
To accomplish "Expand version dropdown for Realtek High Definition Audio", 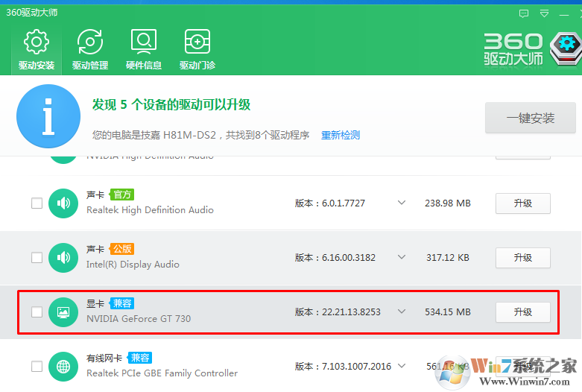I will pos(402,203).
